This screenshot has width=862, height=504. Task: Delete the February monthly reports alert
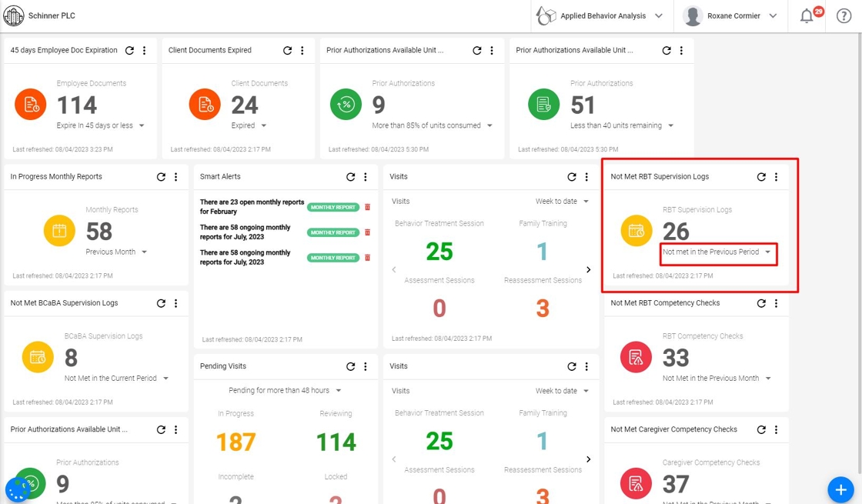(367, 207)
